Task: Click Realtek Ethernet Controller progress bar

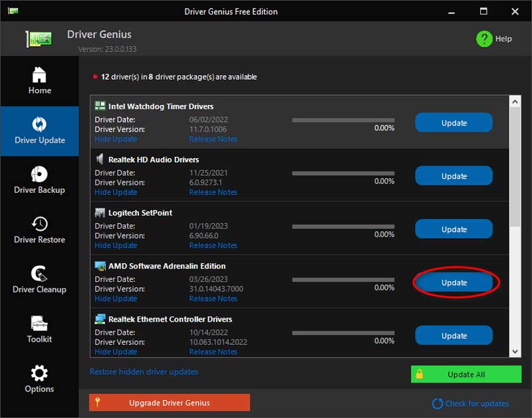Action: coord(343,333)
